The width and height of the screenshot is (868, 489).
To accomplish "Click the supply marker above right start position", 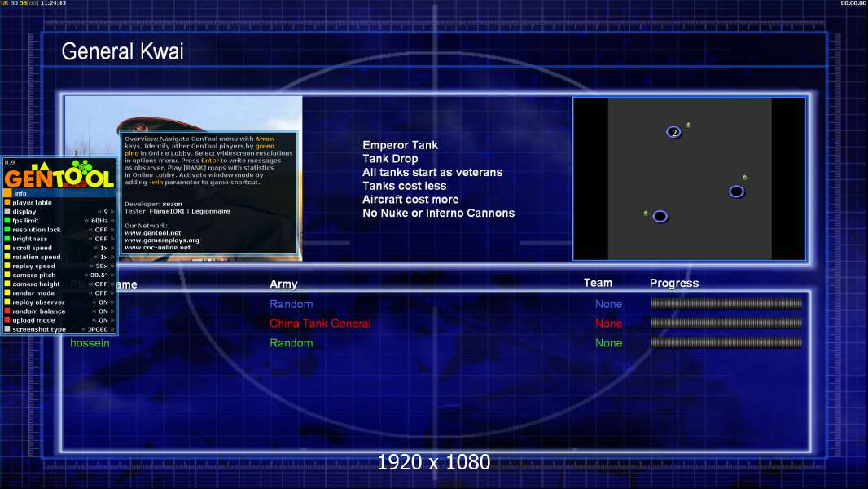I will tap(744, 178).
